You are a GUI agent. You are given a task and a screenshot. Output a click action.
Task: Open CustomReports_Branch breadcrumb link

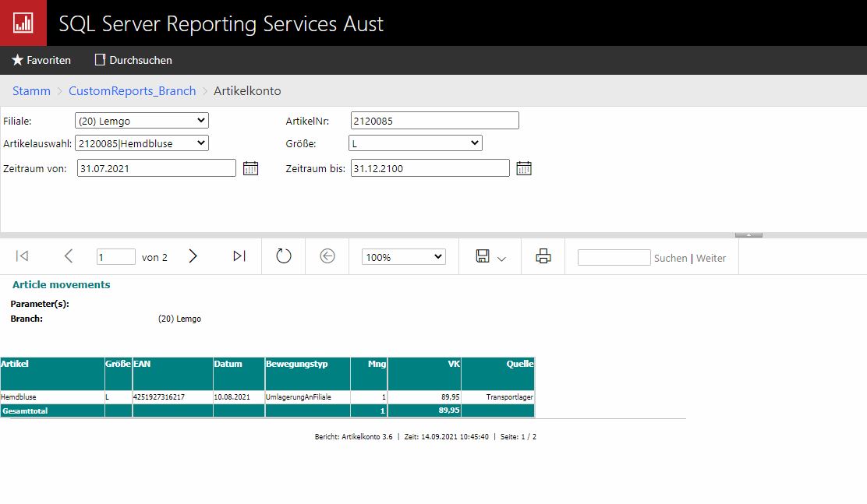(132, 91)
